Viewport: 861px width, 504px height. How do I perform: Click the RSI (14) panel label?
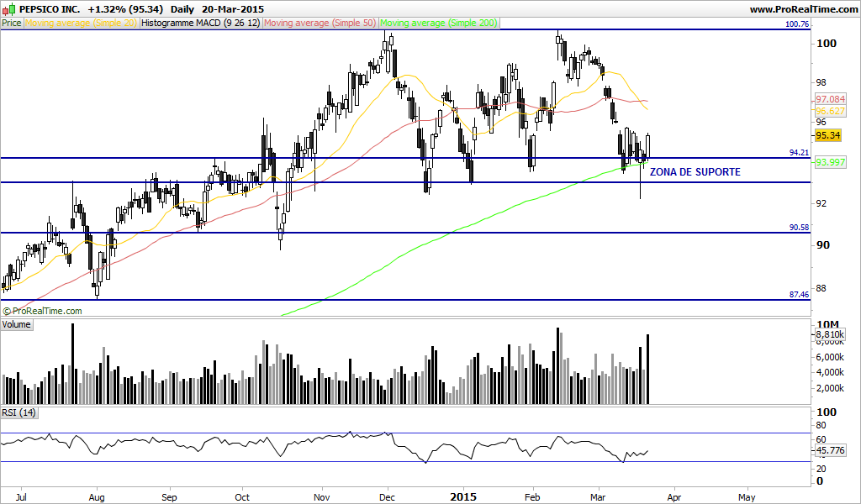pos(18,412)
